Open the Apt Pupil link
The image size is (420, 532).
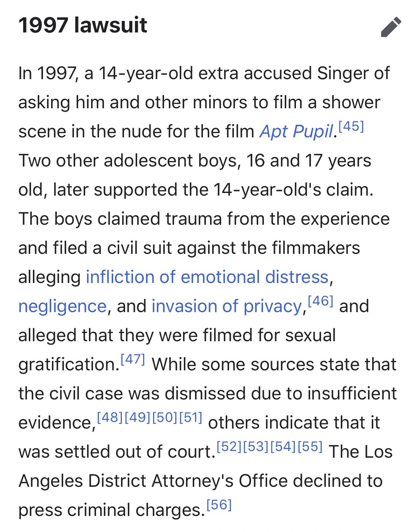(296, 131)
